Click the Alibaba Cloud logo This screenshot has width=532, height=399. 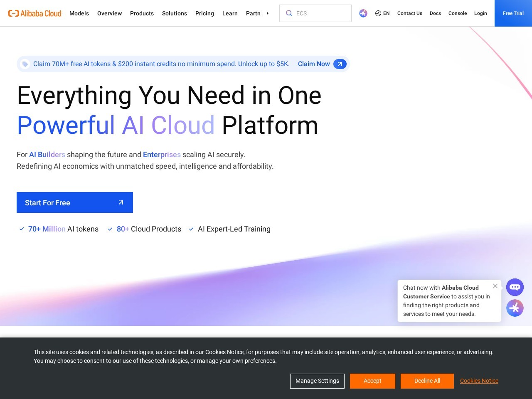point(35,13)
